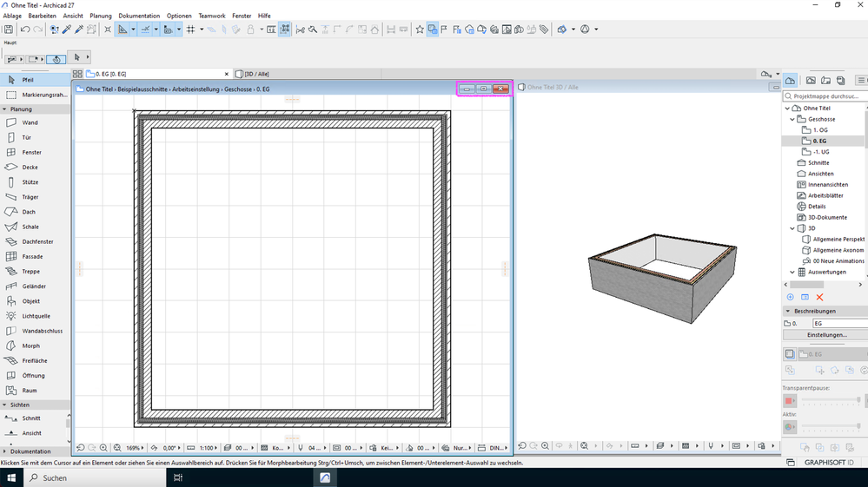This screenshot has width=868, height=487.
Task: Select the Wand tool
Action: coord(30,122)
